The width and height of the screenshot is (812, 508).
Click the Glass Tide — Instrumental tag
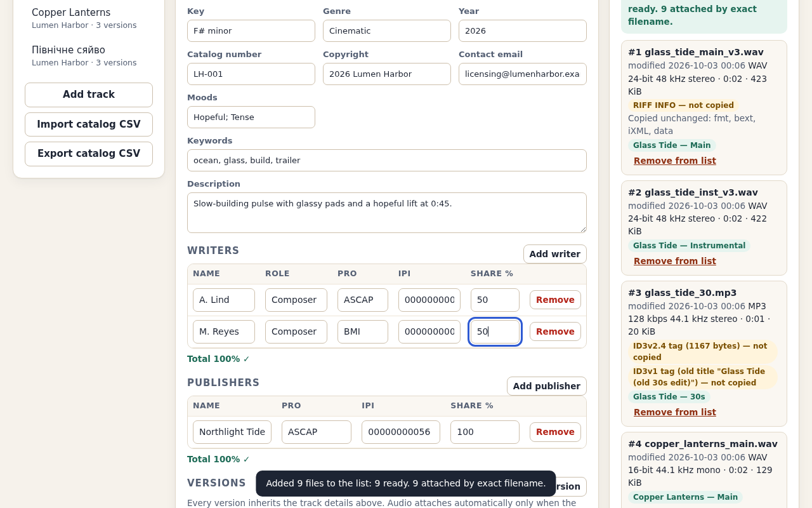pyautogui.click(x=689, y=246)
